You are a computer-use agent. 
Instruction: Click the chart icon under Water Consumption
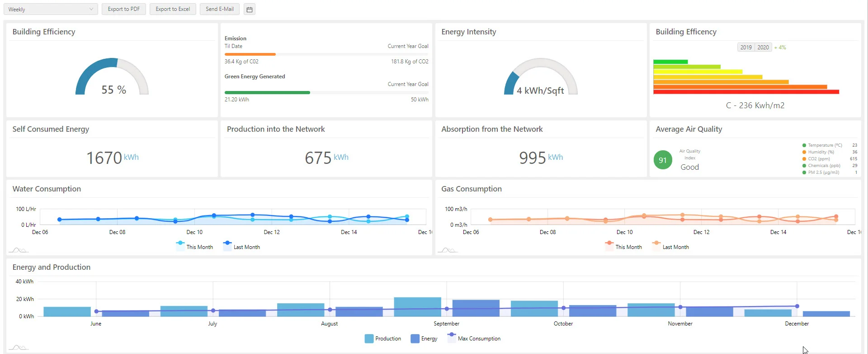pos(19,250)
